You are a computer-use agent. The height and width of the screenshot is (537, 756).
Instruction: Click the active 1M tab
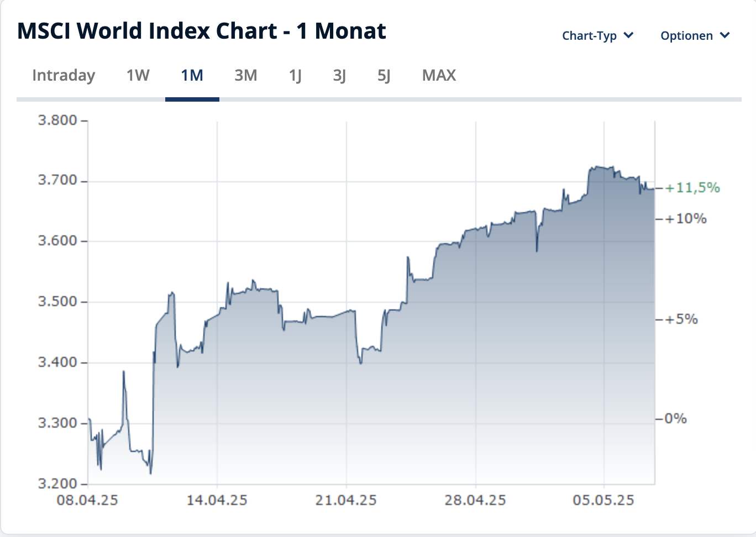tap(192, 75)
